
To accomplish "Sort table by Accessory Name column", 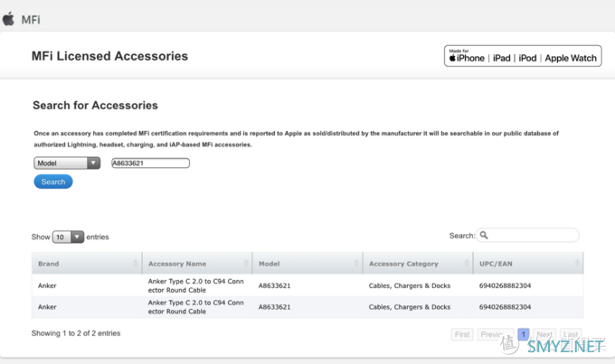I will (197, 264).
